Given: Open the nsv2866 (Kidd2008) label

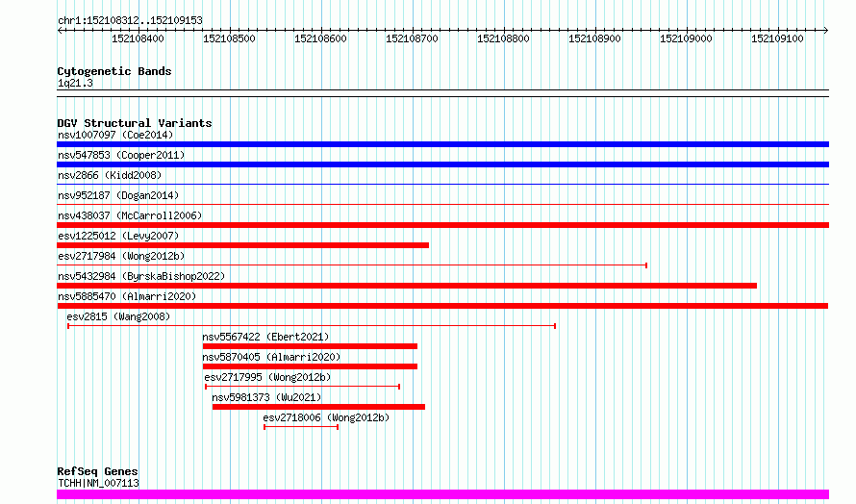Looking at the screenshot, I should (x=110, y=175).
